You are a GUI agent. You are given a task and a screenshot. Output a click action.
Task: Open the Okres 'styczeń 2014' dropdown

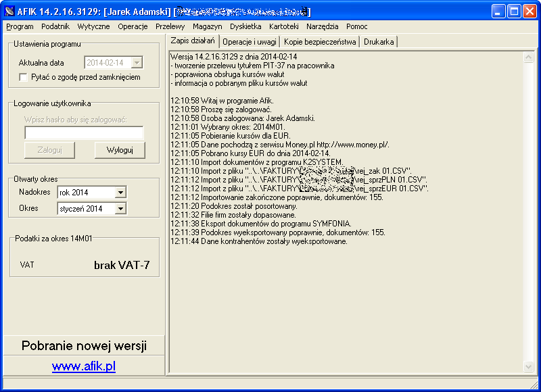120,209
